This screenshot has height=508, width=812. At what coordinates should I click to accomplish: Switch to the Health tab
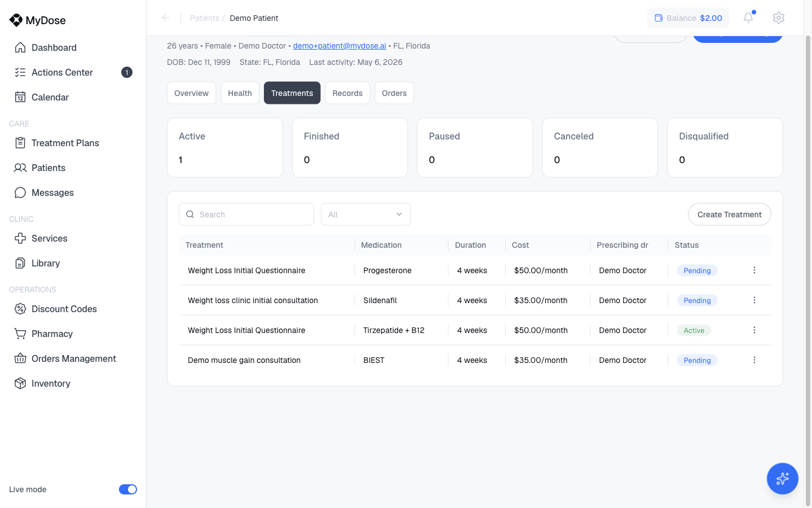pyautogui.click(x=240, y=93)
